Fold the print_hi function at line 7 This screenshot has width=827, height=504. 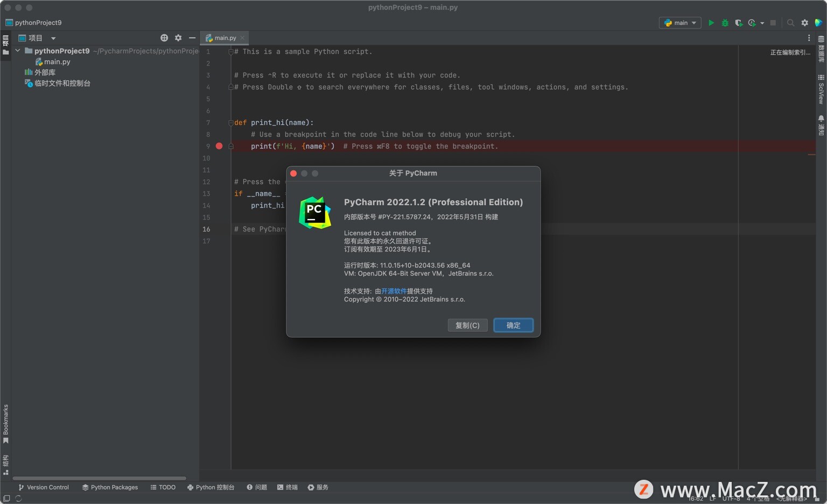point(231,123)
